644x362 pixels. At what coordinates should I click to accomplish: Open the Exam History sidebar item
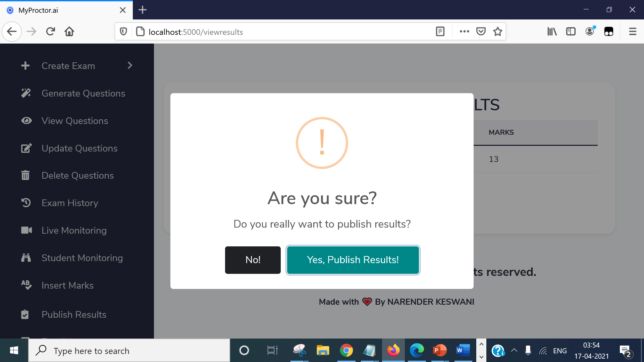tap(70, 203)
